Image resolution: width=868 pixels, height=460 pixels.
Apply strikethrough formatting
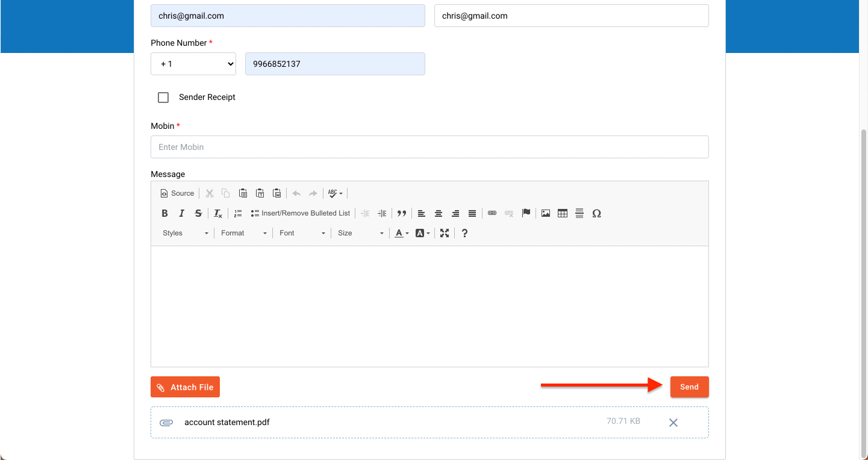[x=198, y=213]
